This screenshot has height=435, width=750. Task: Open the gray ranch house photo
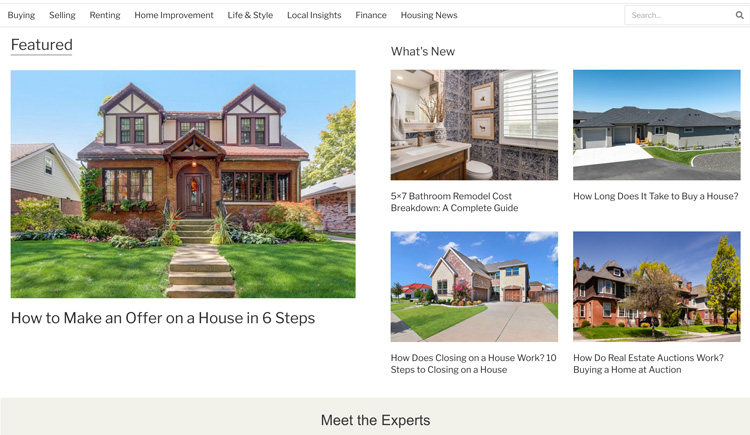click(657, 125)
